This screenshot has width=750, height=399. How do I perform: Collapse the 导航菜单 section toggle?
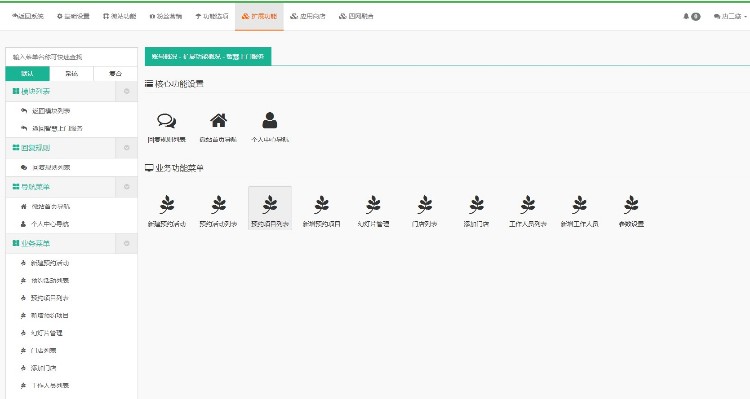point(126,187)
